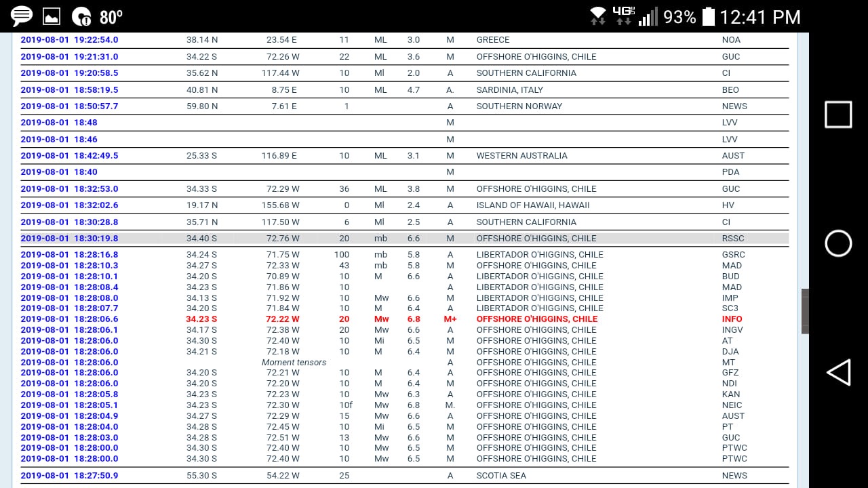Select the SCOTIA SEA region cell
The width and height of the screenshot is (868, 488).
coord(501,476)
